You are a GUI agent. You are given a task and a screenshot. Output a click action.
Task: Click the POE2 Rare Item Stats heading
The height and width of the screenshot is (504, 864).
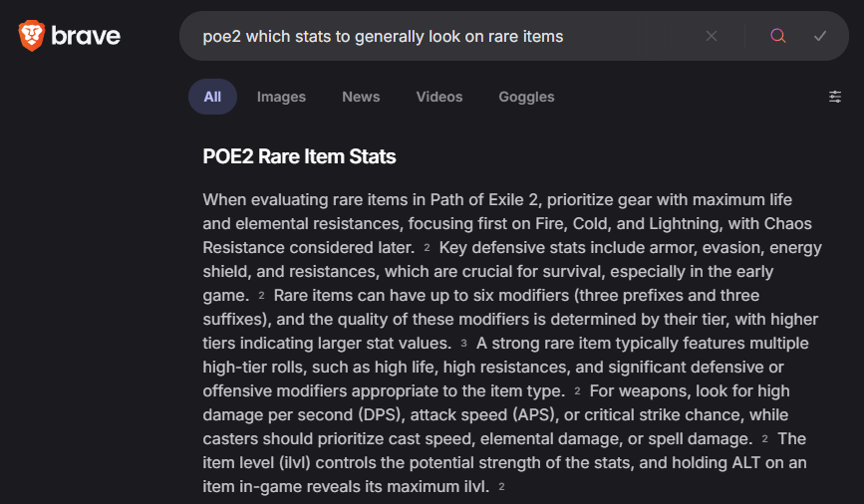coord(299,156)
